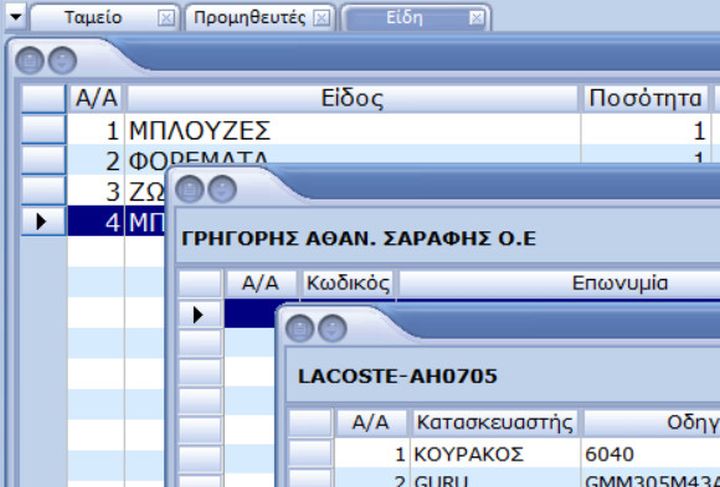This screenshot has height=487, width=720.
Task: Click the select-all corner cell of the ΣΑΡΑΦΗΣ grid
Action: click(200, 283)
